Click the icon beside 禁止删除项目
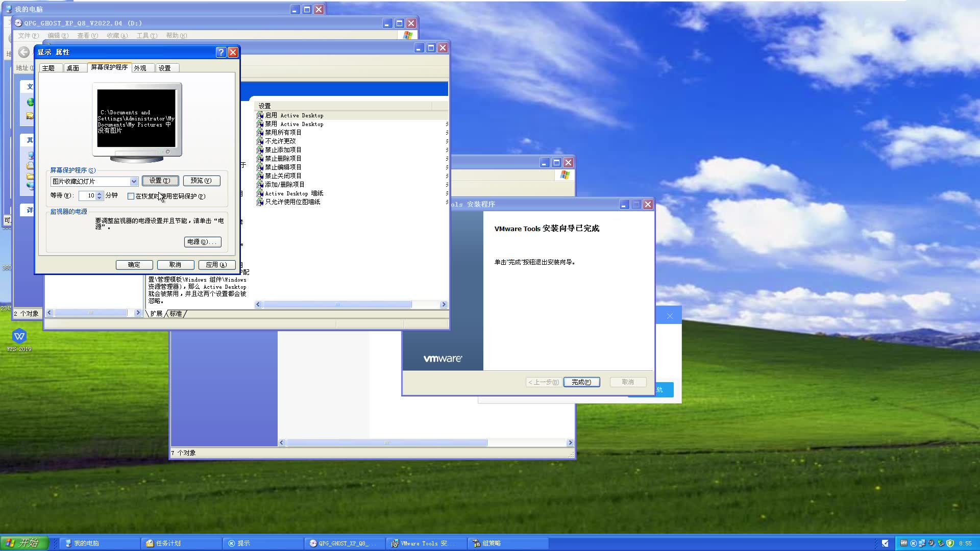This screenshot has width=980, height=551. pos(260,159)
